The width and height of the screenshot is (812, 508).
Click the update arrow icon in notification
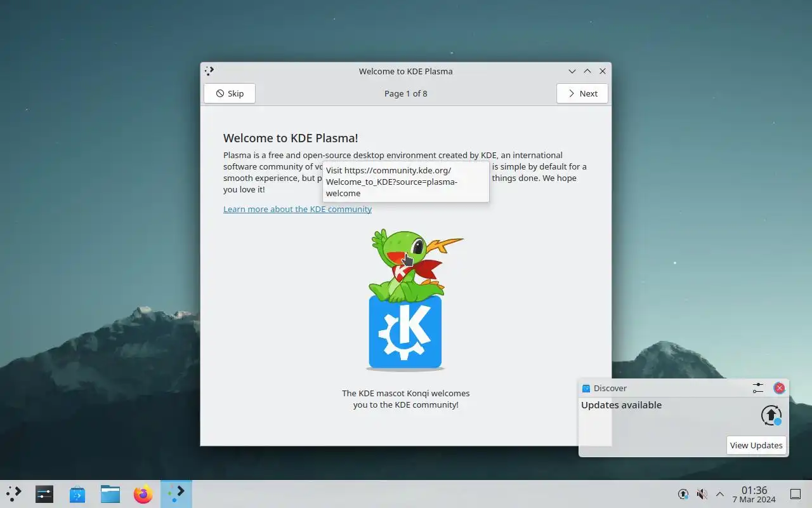771,415
